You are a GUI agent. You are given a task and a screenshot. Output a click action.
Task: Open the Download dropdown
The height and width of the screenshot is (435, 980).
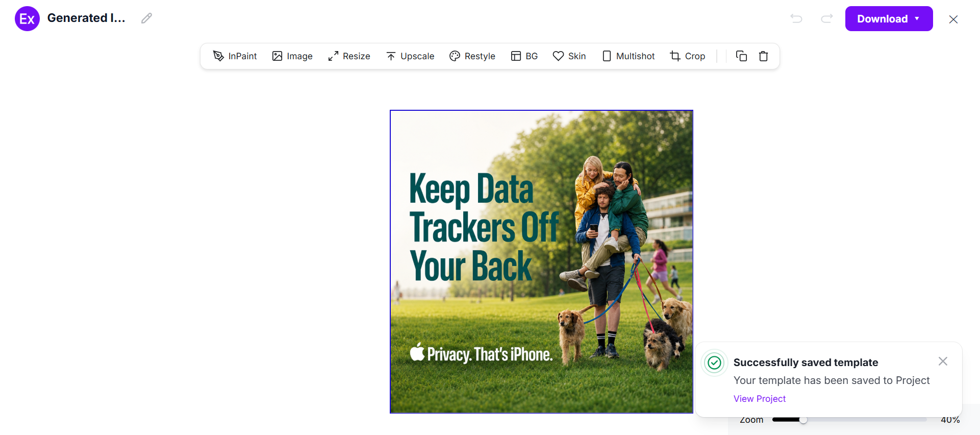889,19
